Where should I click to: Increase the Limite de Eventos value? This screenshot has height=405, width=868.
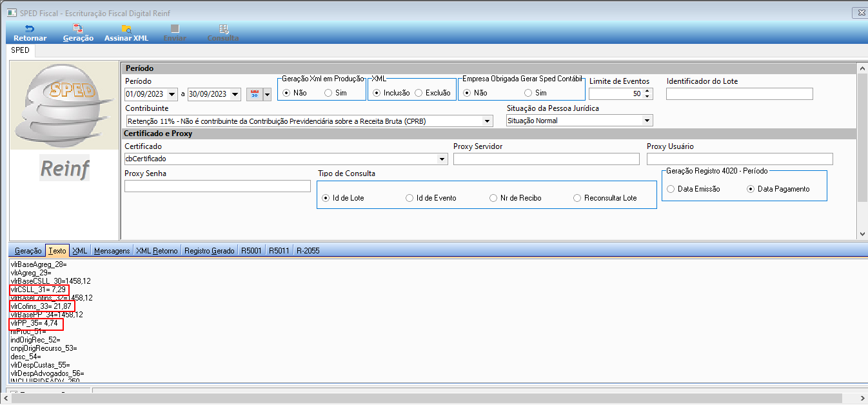point(648,91)
